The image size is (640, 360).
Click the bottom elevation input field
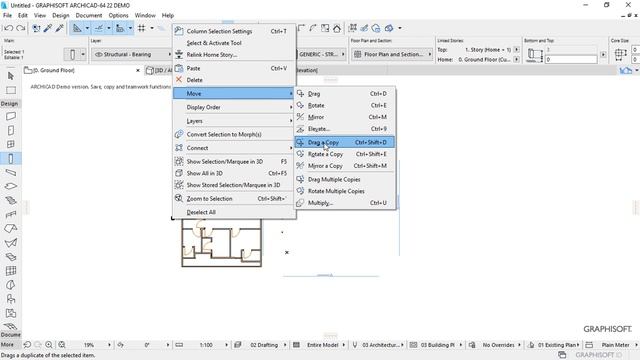(x=571, y=60)
